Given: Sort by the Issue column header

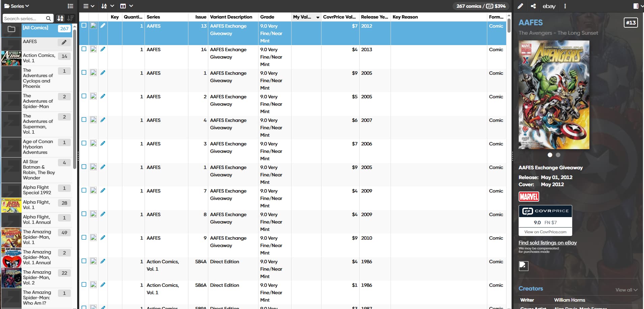Looking at the screenshot, I should (x=201, y=17).
